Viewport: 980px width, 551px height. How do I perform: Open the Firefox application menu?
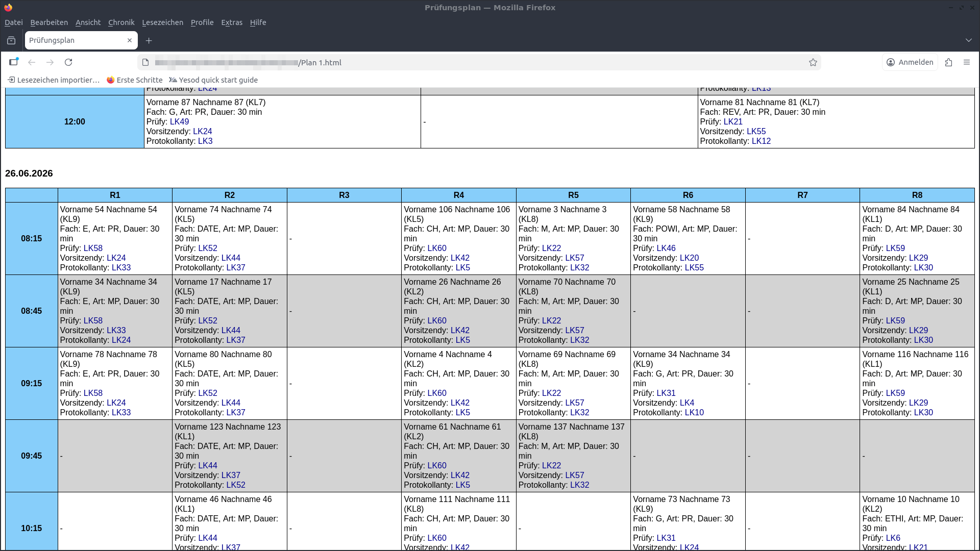click(967, 62)
